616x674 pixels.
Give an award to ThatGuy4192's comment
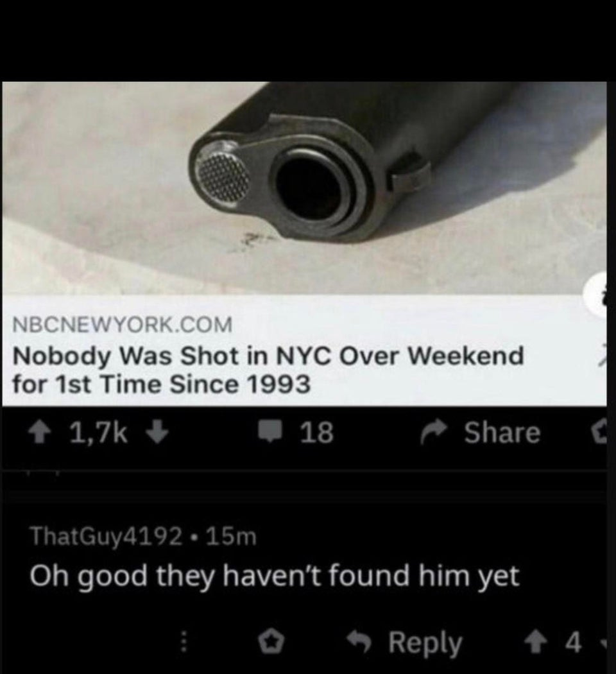[271, 643]
